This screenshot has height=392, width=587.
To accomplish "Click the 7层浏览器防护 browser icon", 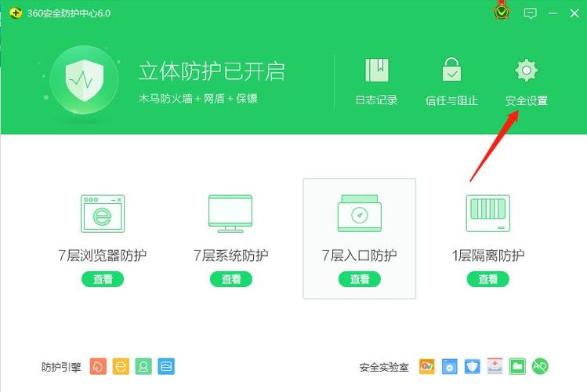I will point(103,214).
